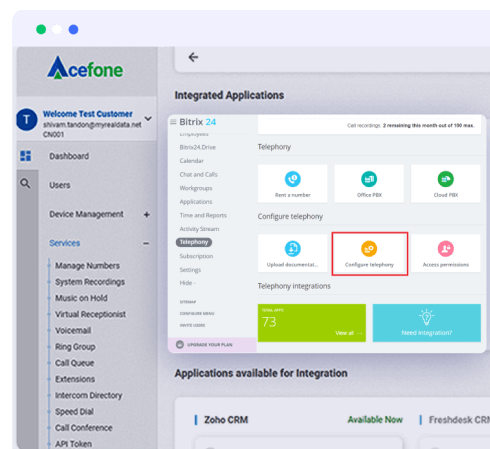Click UPGRADE YOUR PLAN
The width and height of the screenshot is (490, 449).
[210, 345]
